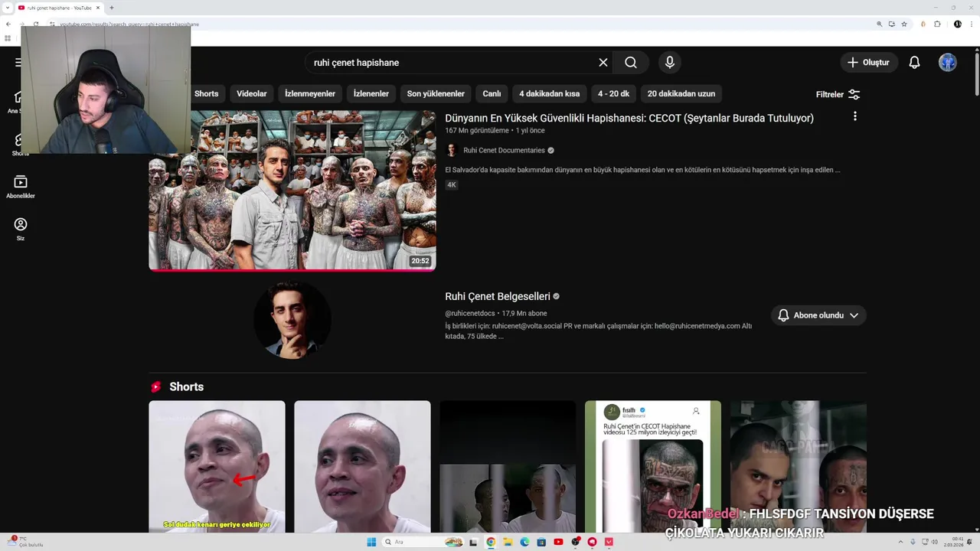Open the YouTube account avatar menu

[948, 63]
